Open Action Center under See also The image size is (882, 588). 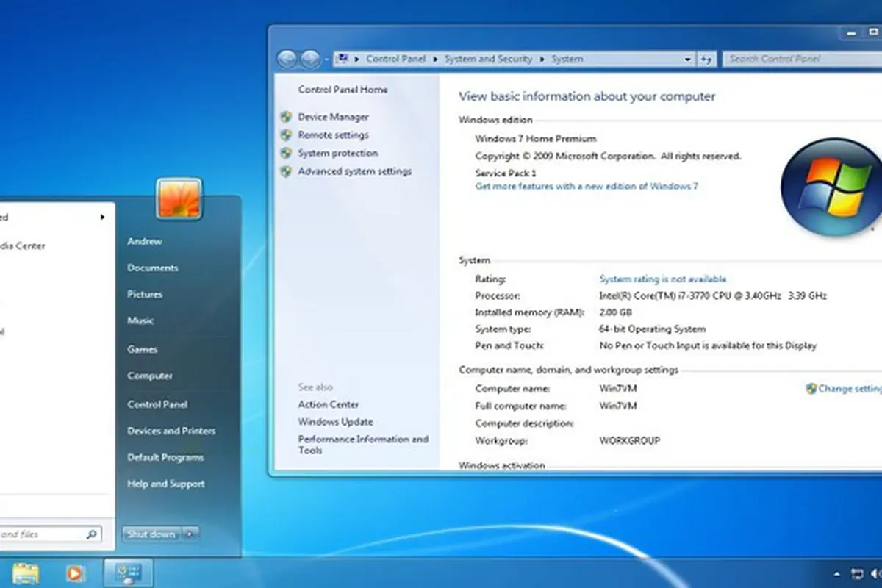(x=328, y=404)
